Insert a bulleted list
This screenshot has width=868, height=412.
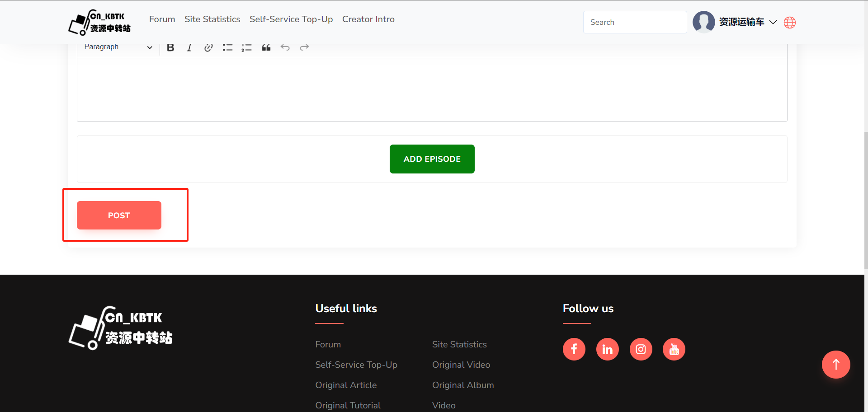227,47
